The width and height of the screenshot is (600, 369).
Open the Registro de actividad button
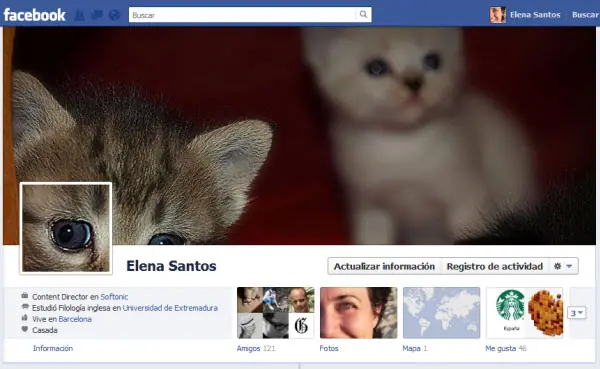coord(495,266)
